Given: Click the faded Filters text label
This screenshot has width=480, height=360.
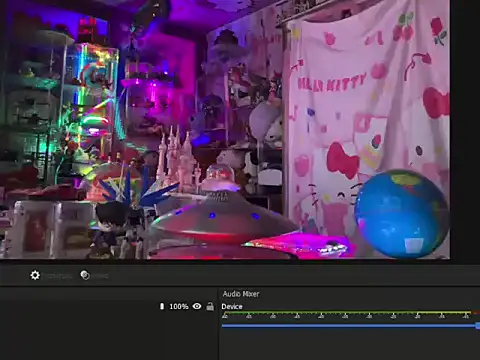Looking at the screenshot, I should point(100,276).
